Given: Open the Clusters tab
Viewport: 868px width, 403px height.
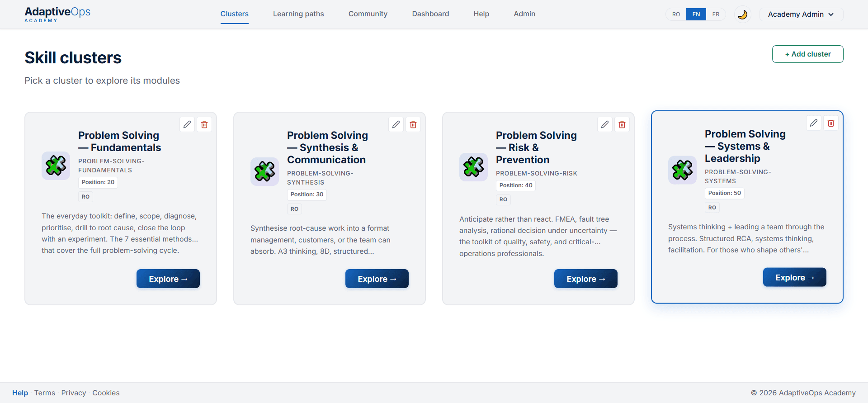Looking at the screenshot, I should point(235,14).
